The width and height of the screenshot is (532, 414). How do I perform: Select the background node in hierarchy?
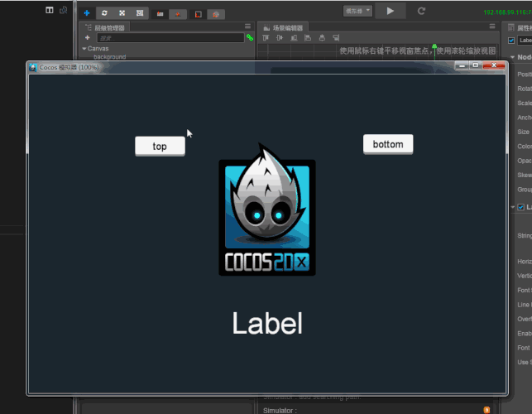coord(109,56)
